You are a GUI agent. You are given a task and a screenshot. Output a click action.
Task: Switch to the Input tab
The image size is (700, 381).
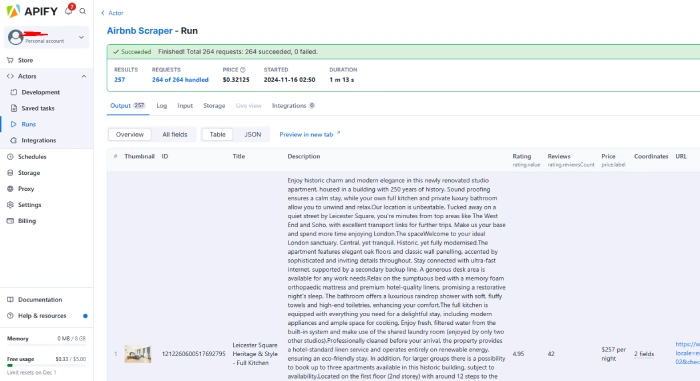(x=185, y=105)
